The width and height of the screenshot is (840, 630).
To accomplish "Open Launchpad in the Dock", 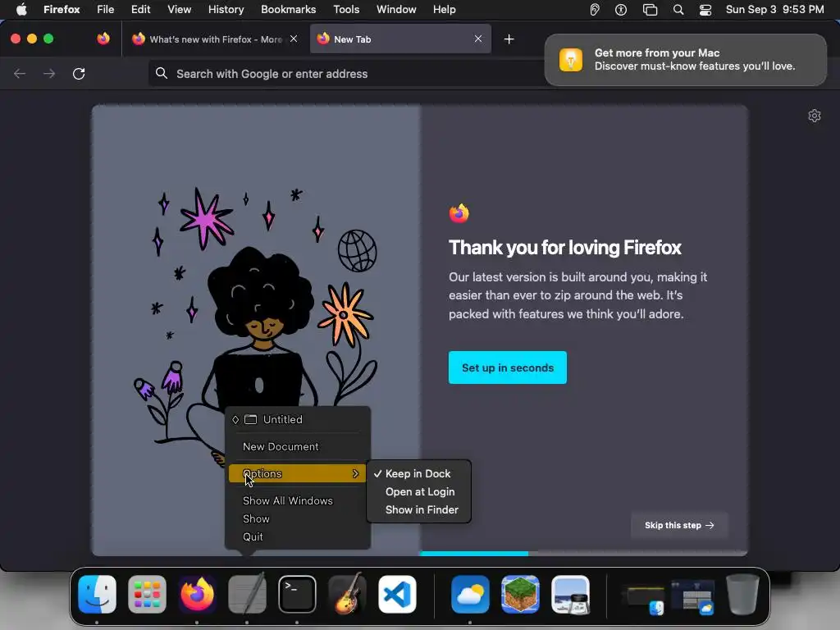I will [x=148, y=595].
